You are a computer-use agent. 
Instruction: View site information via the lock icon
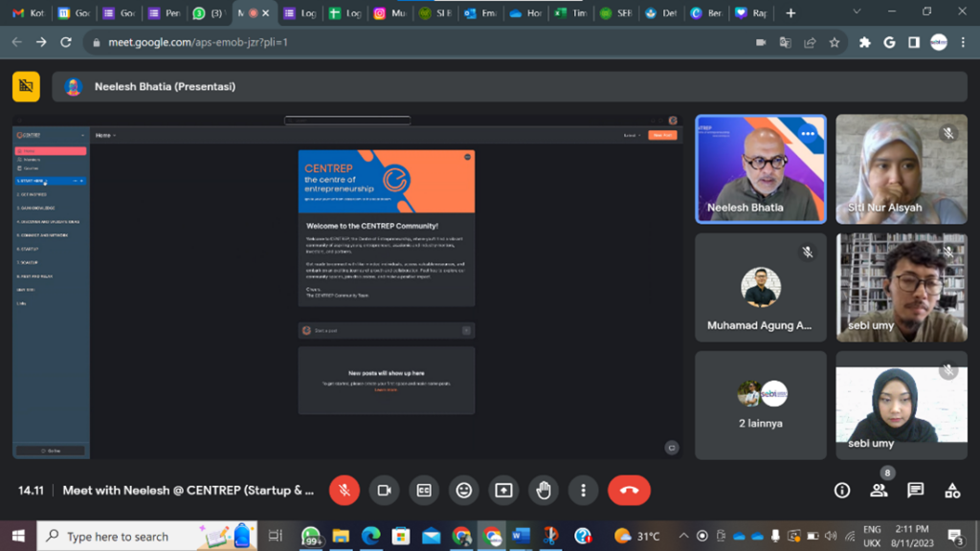96,42
